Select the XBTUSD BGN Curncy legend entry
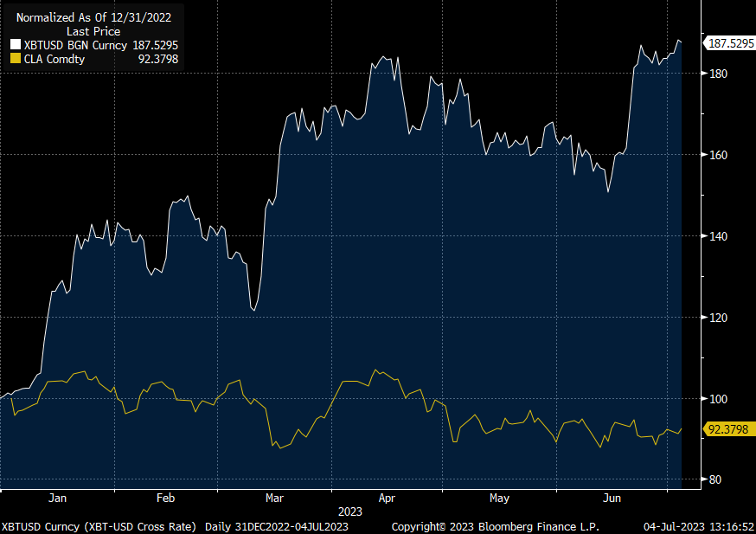This screenshot has height=534, width=756. [74, 45]
